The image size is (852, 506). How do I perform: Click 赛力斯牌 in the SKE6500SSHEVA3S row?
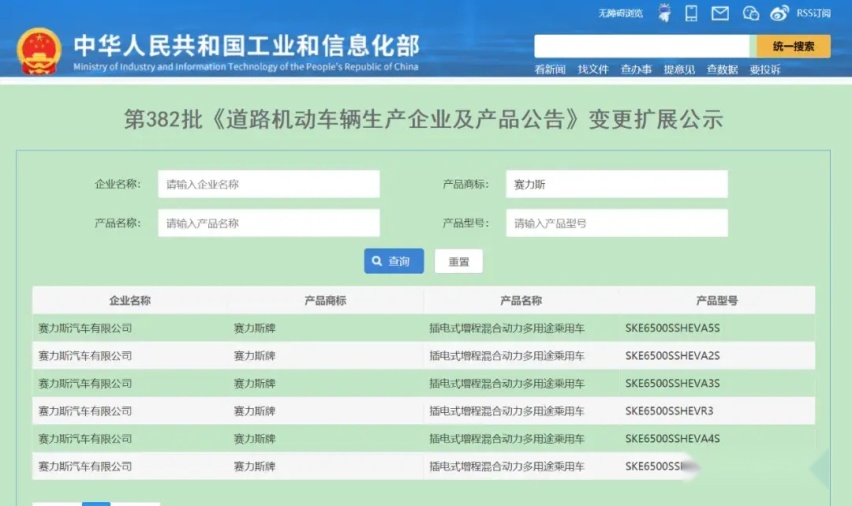click(254, 384)
